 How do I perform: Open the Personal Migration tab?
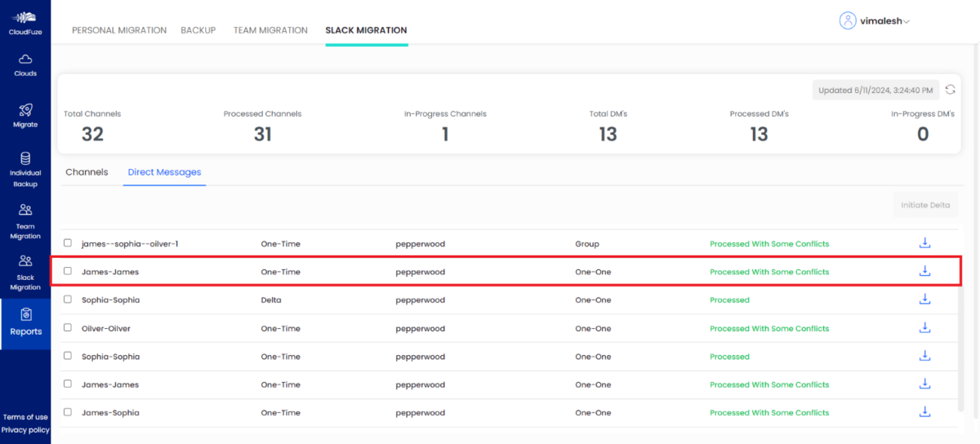coord(119,30)
